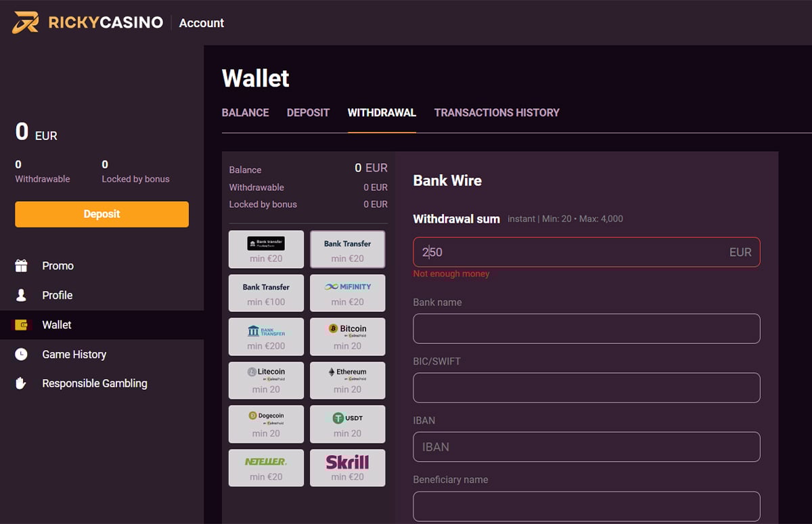Go to the Transactions History tab
Image resolution: width=812 pixels, height=524 pixels.
coord(497,112)
